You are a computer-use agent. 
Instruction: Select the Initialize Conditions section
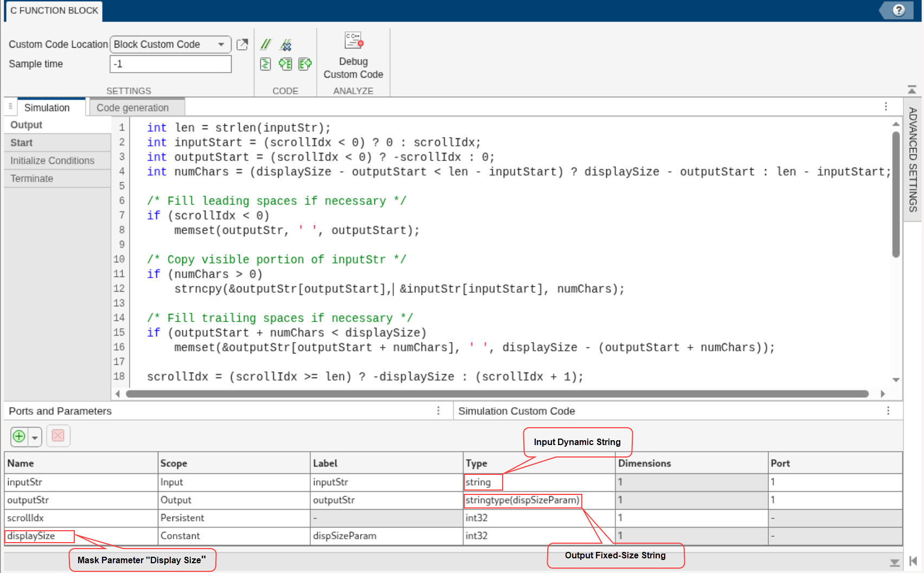point(57,160)
